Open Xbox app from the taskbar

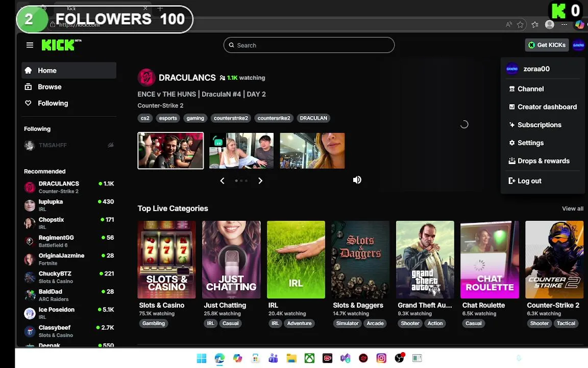coord(309,358)
